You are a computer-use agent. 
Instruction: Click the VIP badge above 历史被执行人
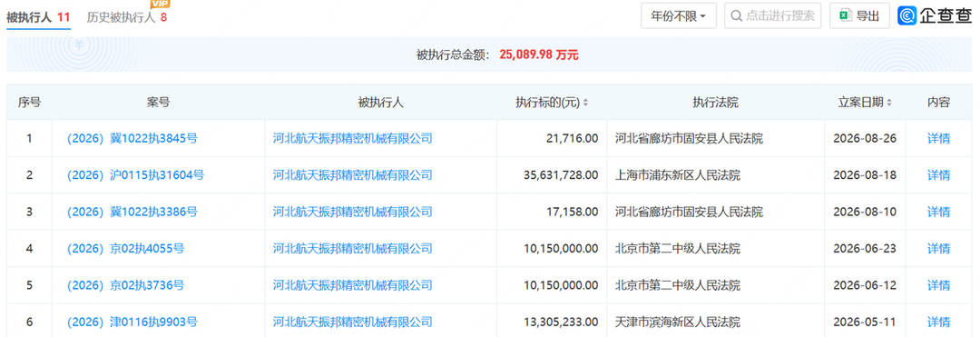[x=161, y=5]
